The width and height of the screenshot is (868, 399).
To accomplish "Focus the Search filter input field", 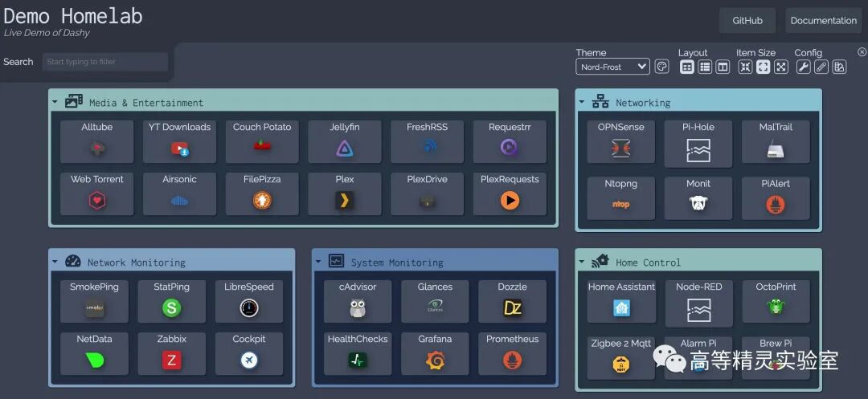I will click(105, 62).
